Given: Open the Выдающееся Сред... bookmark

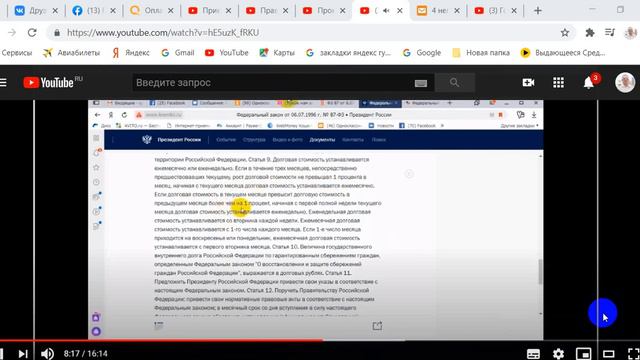Looking at the screenshot, I should tap(563, 53).
